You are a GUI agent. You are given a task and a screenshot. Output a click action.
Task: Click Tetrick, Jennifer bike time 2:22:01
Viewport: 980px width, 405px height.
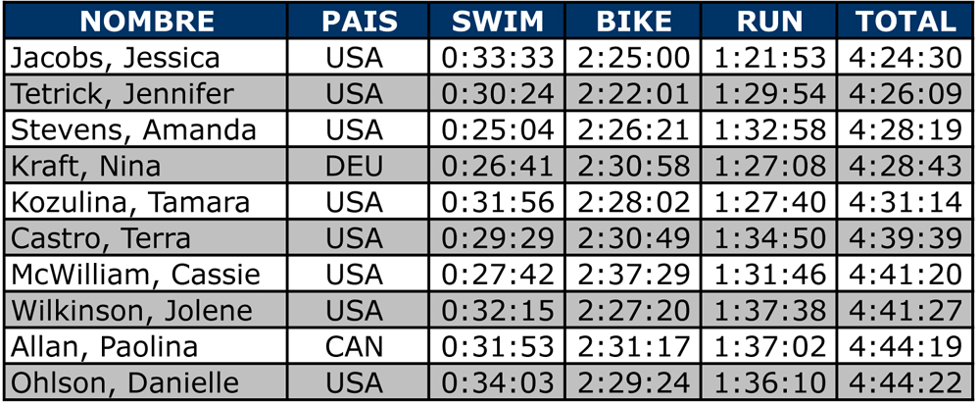(633, 94)
